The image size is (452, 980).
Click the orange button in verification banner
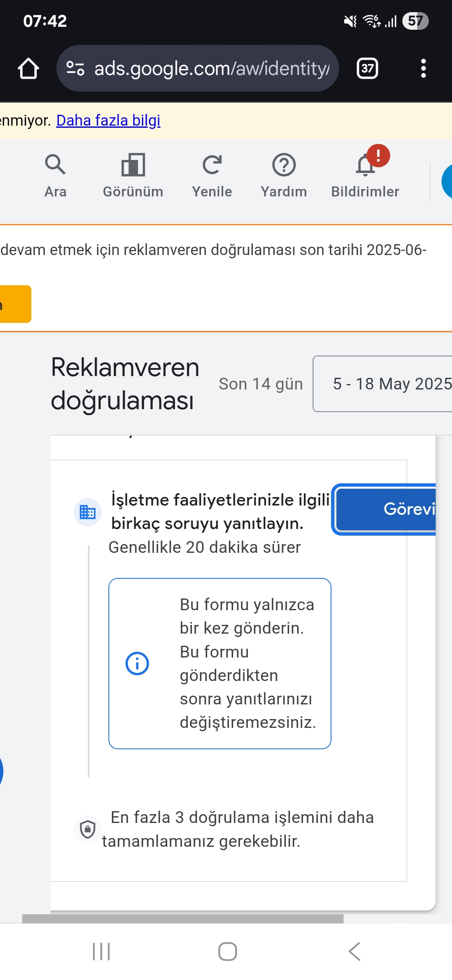point(15,304)
